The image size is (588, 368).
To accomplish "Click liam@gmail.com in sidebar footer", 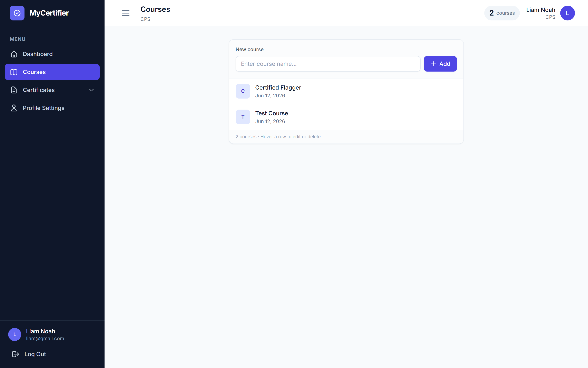I will click(45, 339).
